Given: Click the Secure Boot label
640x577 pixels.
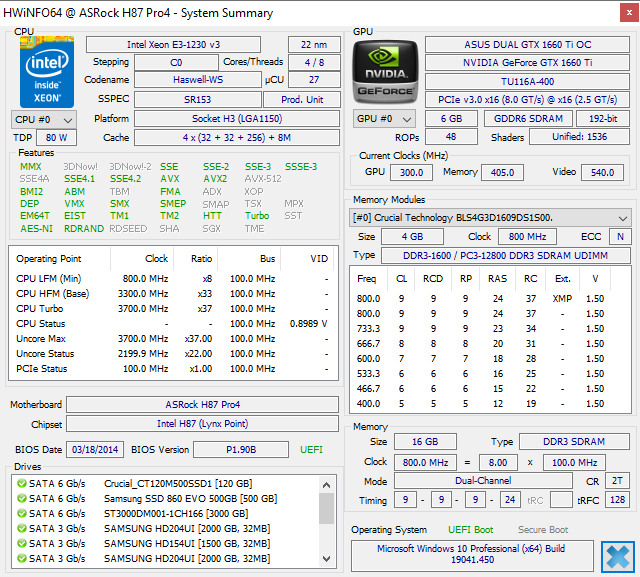Looking at the screenshot, I should coord(543,530).
